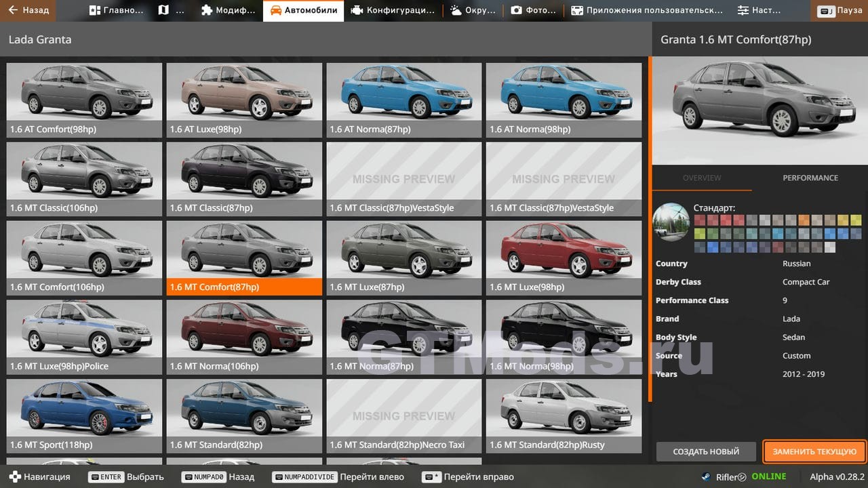The width and height of the screenshot is (868, 488).
Task: Click NUMPAD0 Назад hint
Action: 218,476
